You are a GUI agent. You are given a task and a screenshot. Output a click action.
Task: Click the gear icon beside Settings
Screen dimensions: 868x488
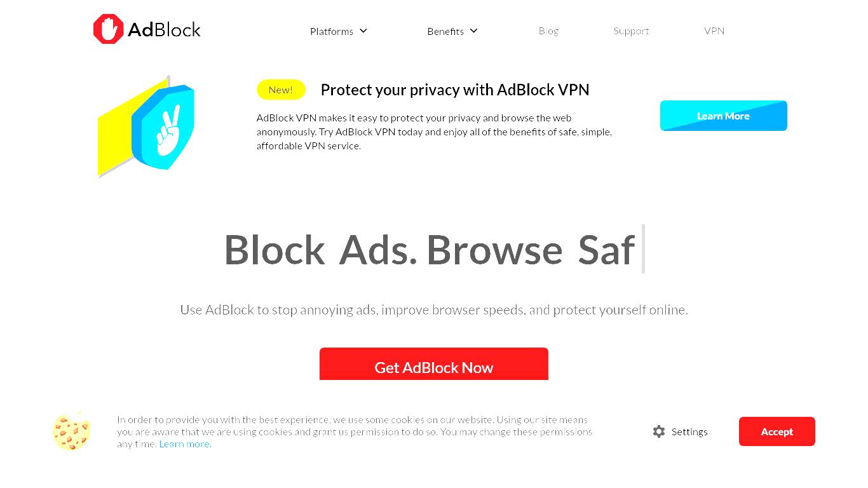(659, 431)
